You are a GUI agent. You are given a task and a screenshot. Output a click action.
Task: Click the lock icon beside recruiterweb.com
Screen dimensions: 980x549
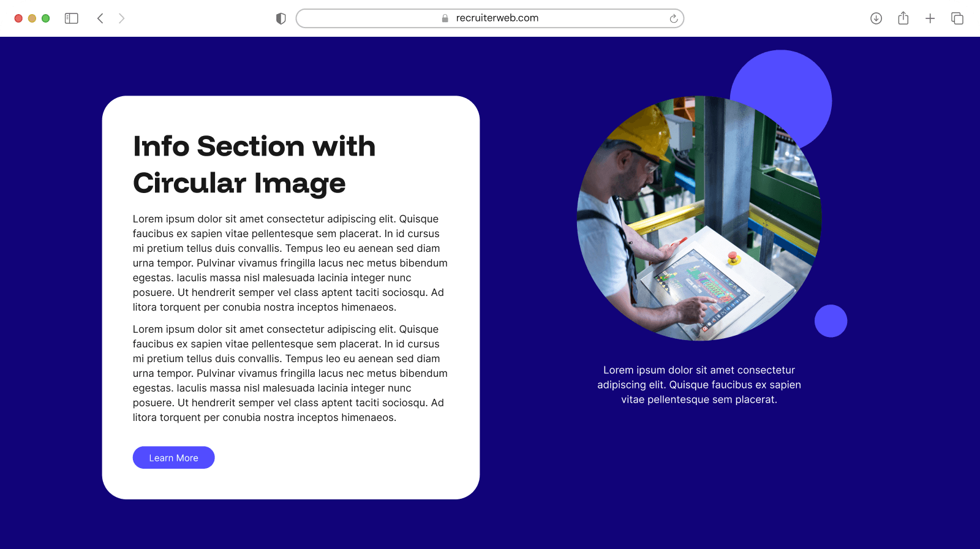pyautogui.click(x=445, y=18)
